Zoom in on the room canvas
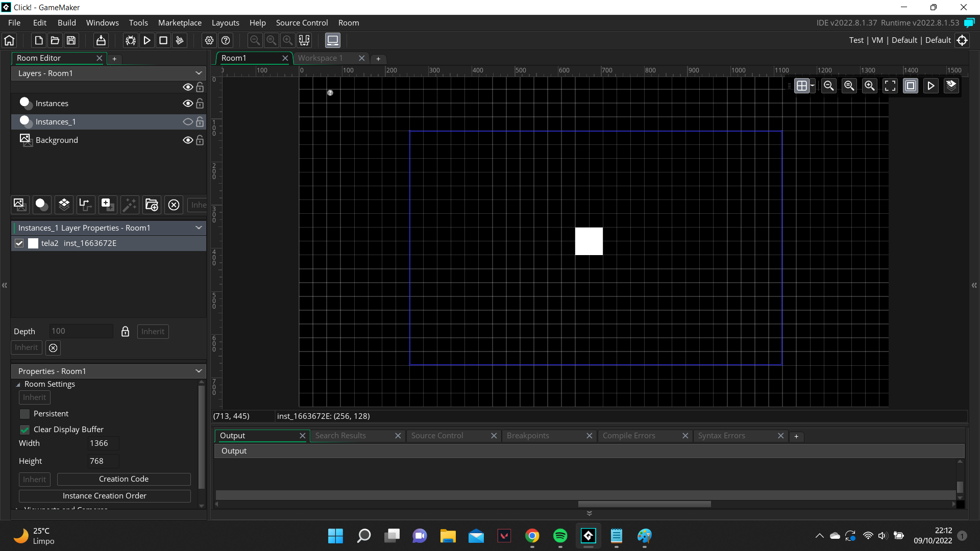Image resolution: width=980 pixels, height=551 pixels. 870,86
